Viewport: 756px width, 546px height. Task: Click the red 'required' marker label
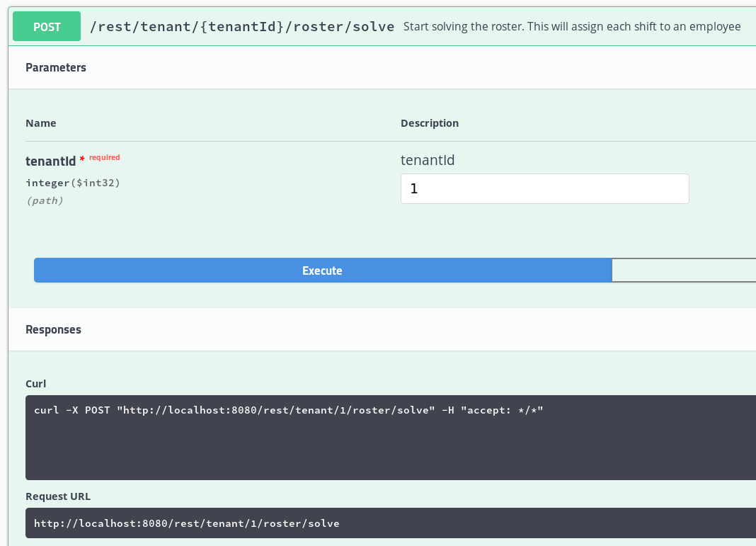[x=105, y=157]
